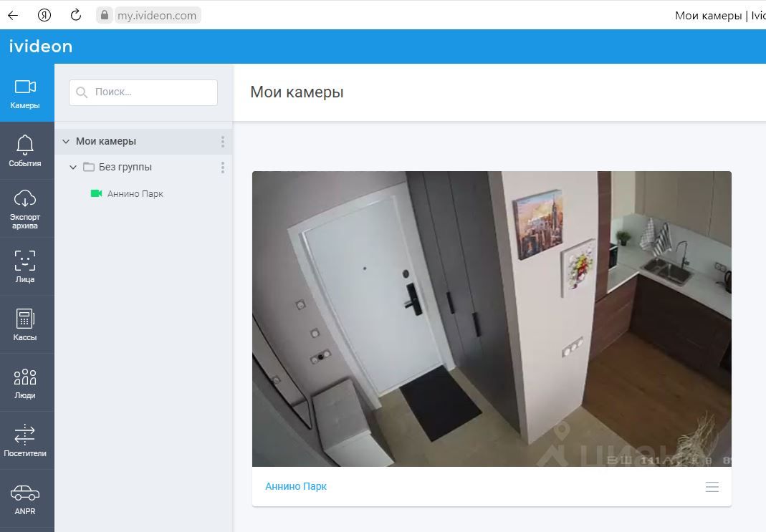Select Аннино Парк camera in the tree
Image resolution: width=766 pixels, height=532 pixels.
135,194
